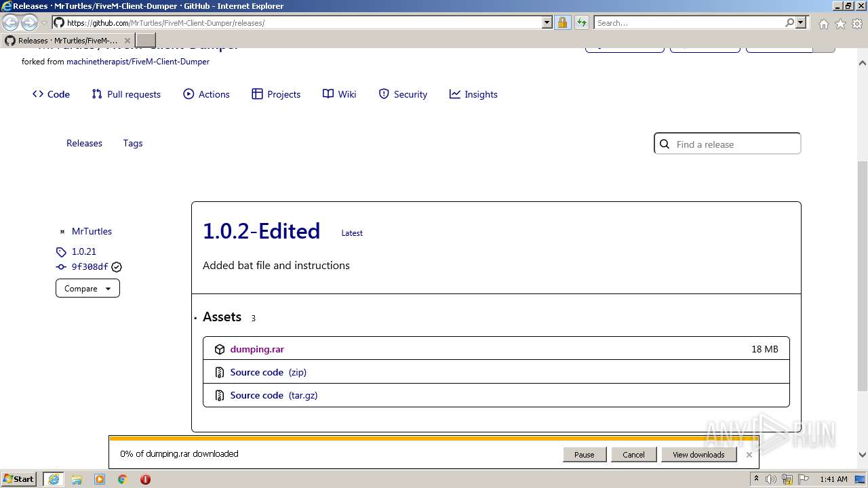
Task: Click the Latest release label
Action: 352,233
